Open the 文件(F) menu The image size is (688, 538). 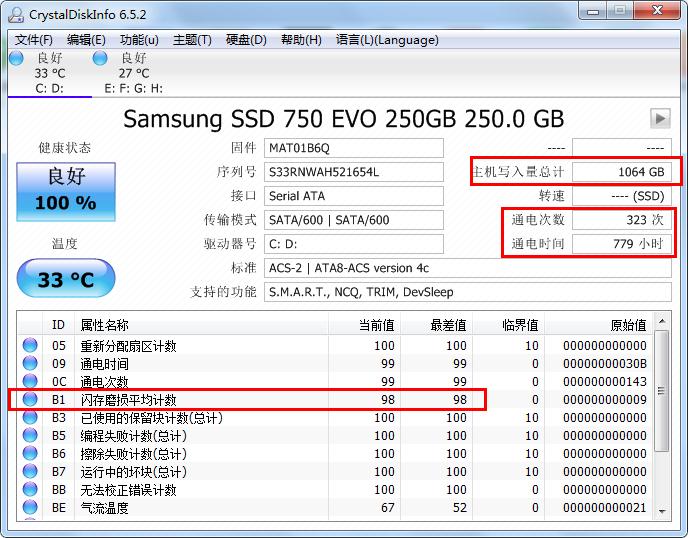click(34, 40)
